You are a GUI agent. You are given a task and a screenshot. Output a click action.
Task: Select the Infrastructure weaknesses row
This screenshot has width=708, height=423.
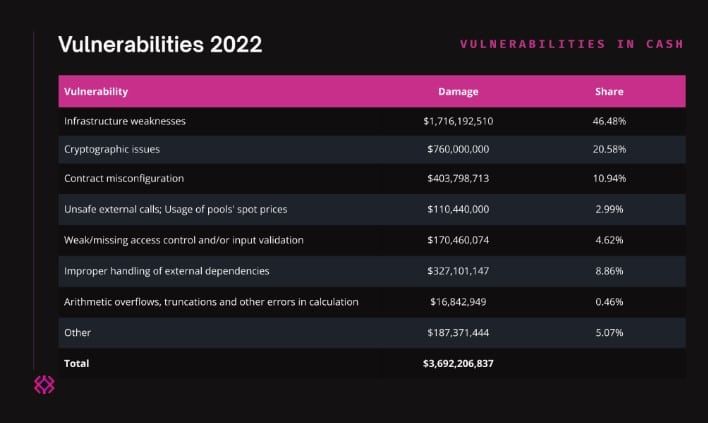tap(372, 121)
